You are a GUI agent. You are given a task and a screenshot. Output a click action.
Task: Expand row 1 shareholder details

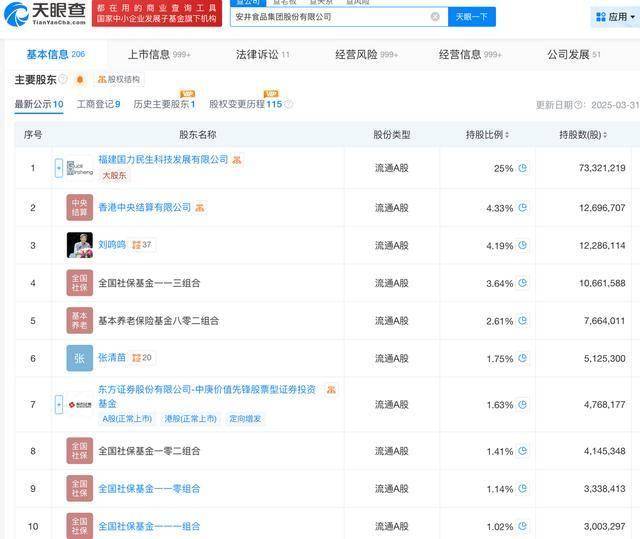(x=59, y=168)
